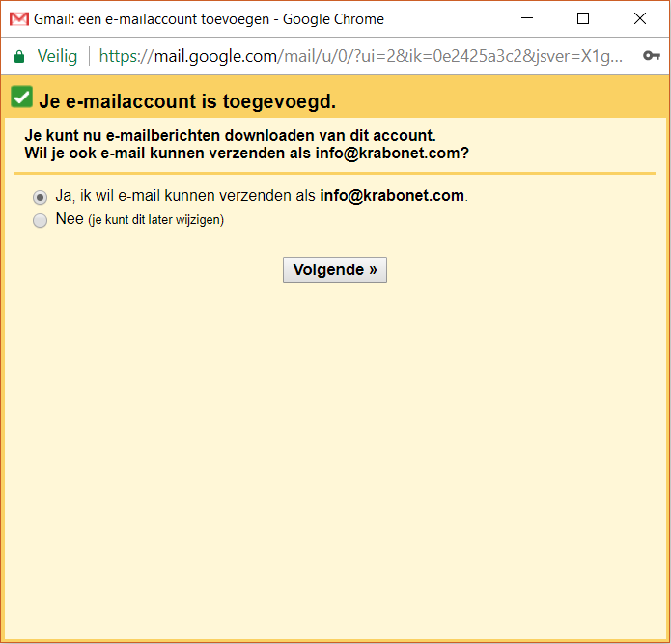
Task: Click the 'Je e-mailaccount is toegevoegd.' heading
Action: click(187, 101)
